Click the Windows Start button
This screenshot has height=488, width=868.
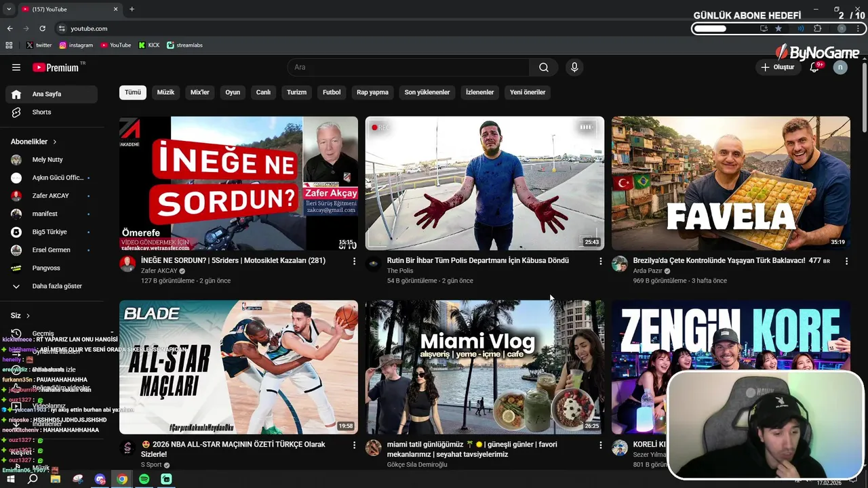[x=10, y=479]
